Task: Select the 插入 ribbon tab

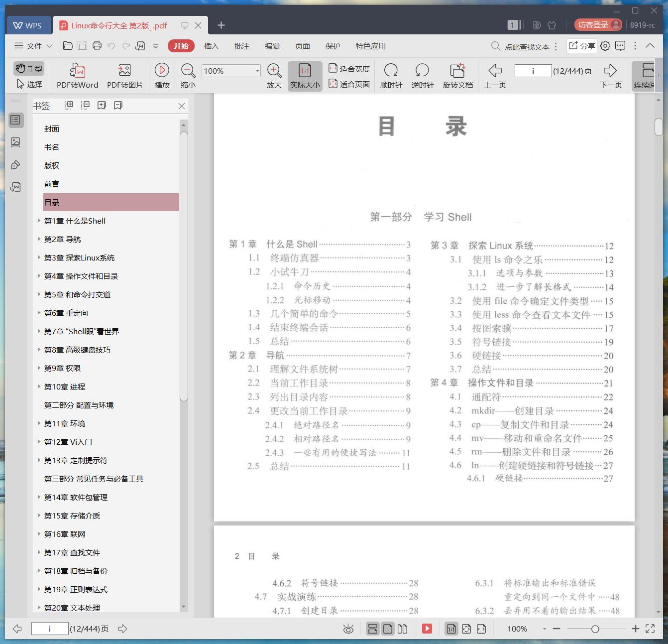Action: [211, 46]
